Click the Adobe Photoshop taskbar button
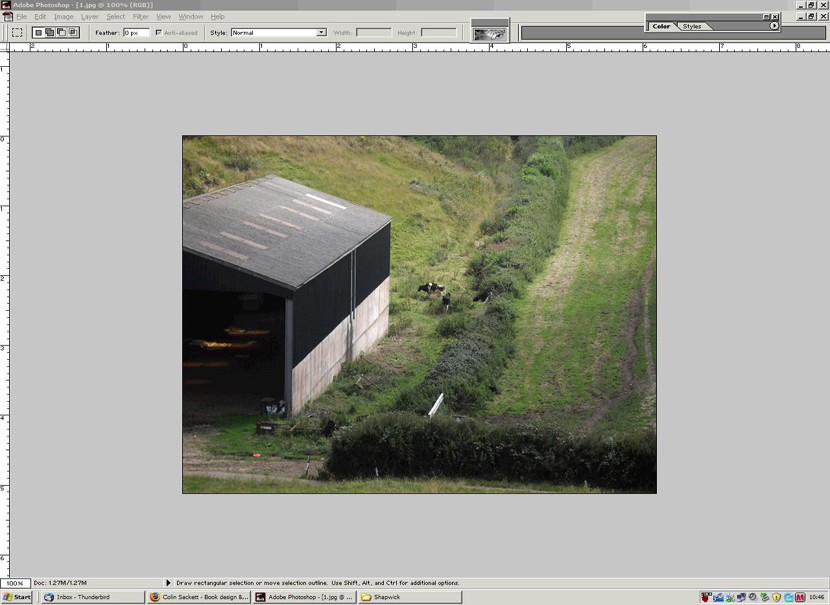Image resolution: width=830 pixels, height=605 pixels. [x=304, y=597]
